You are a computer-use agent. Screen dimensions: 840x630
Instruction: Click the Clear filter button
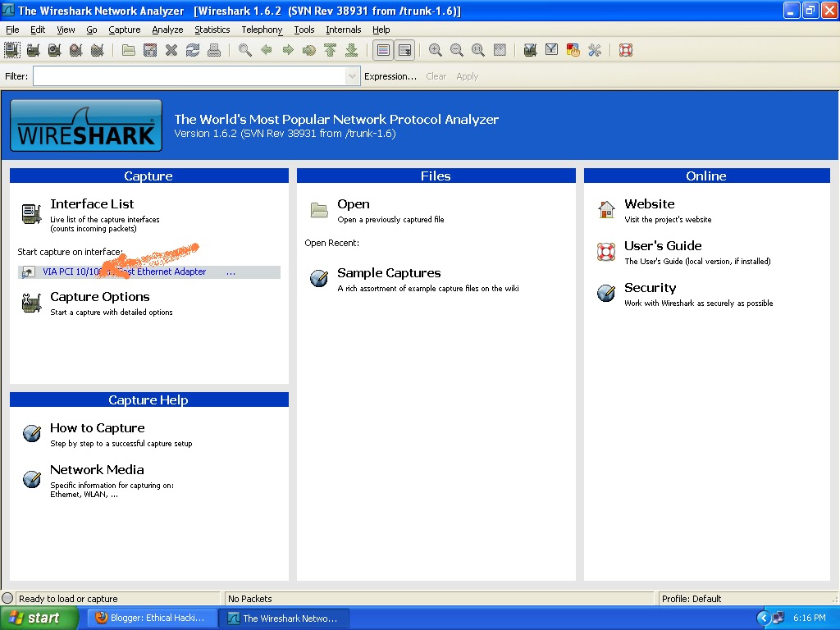(436, 76)
